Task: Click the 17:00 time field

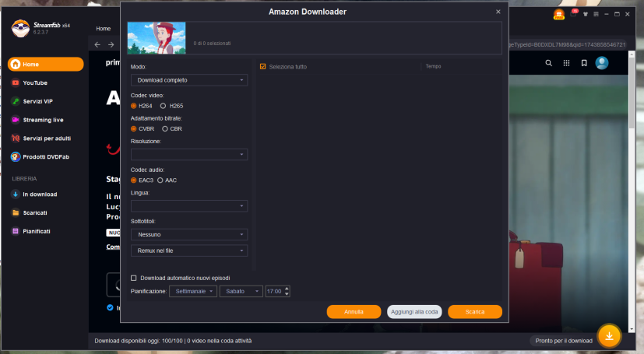Action: pos(274,291)
